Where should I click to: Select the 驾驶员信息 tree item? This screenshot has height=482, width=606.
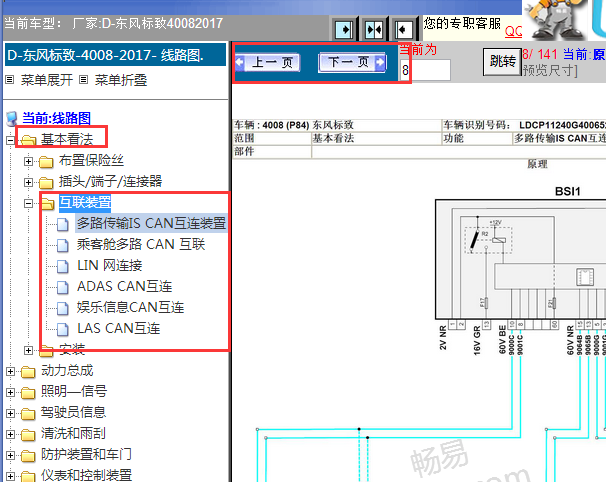(x=73, y=412)
